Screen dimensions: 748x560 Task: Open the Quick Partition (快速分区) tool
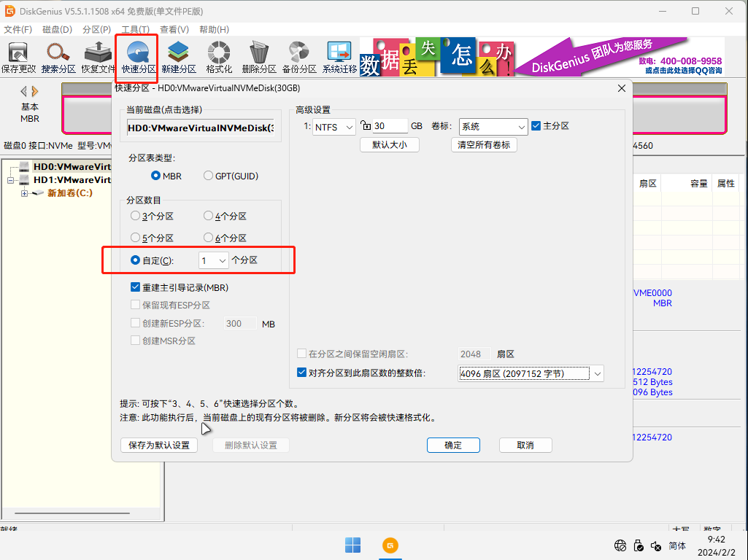138,57
